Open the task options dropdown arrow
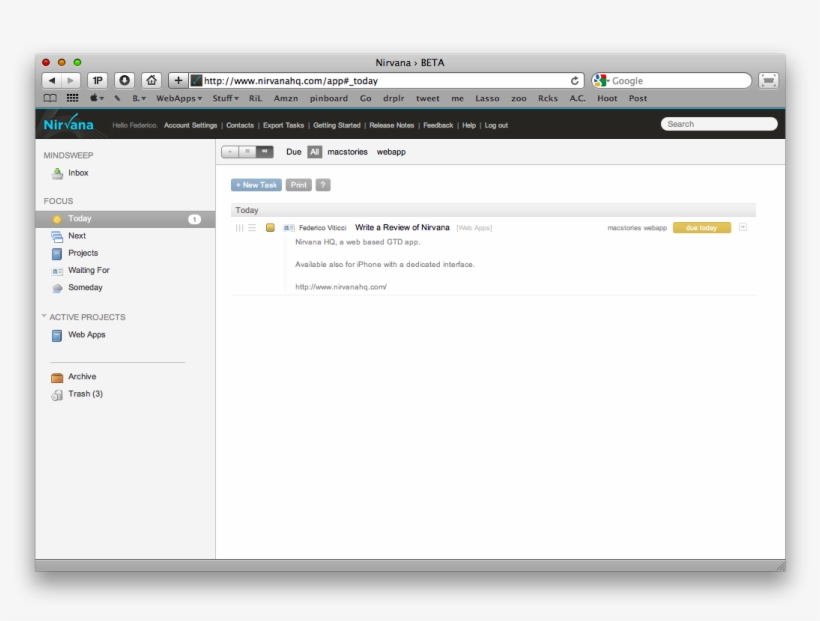The image size is (820, 621). (x=743, y=227)
